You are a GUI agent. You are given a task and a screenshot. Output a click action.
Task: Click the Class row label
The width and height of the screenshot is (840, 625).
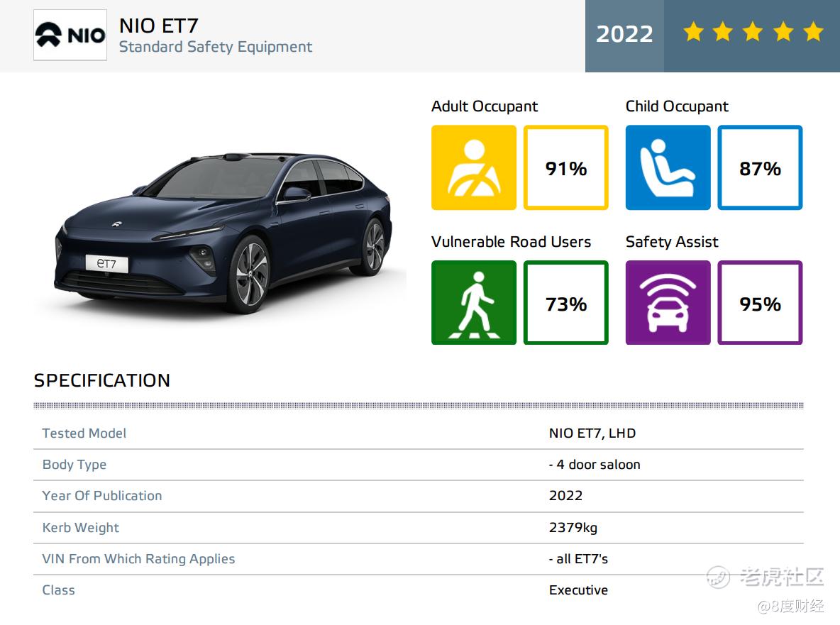[58, 590]
